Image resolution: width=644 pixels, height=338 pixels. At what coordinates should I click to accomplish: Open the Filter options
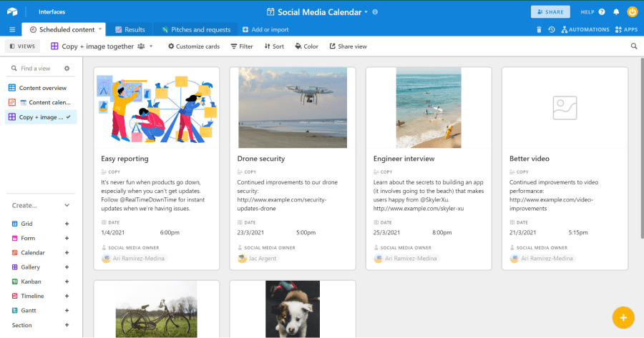point(242,46)
